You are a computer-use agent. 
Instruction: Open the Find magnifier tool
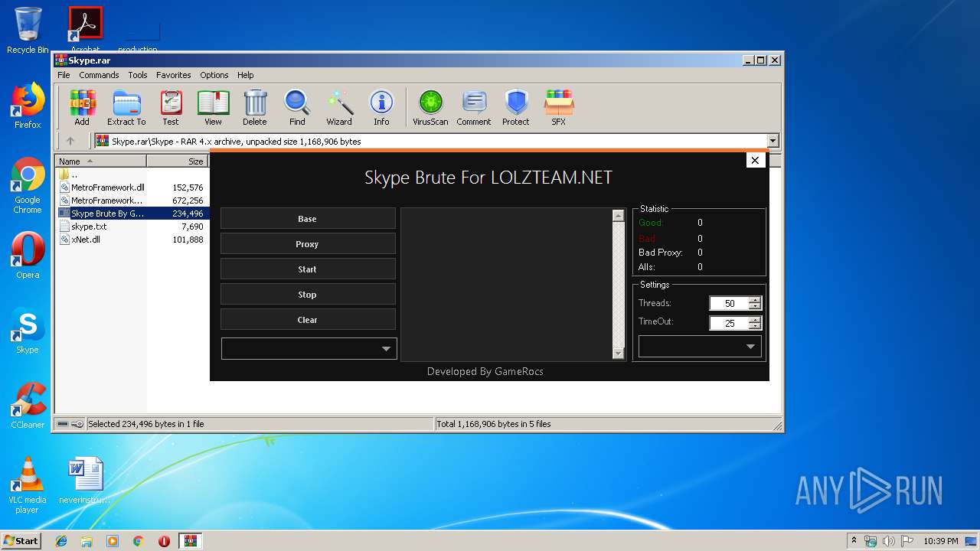pos(297,108)
